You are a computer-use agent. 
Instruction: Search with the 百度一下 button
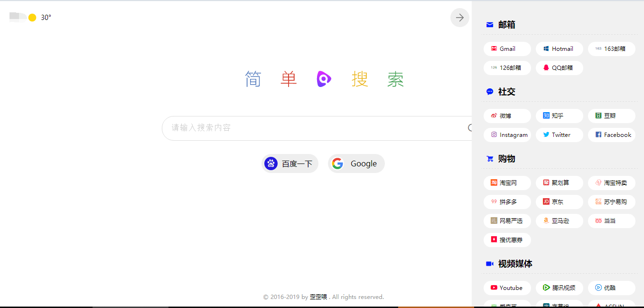pyautogui.click(x=290, y=164)
